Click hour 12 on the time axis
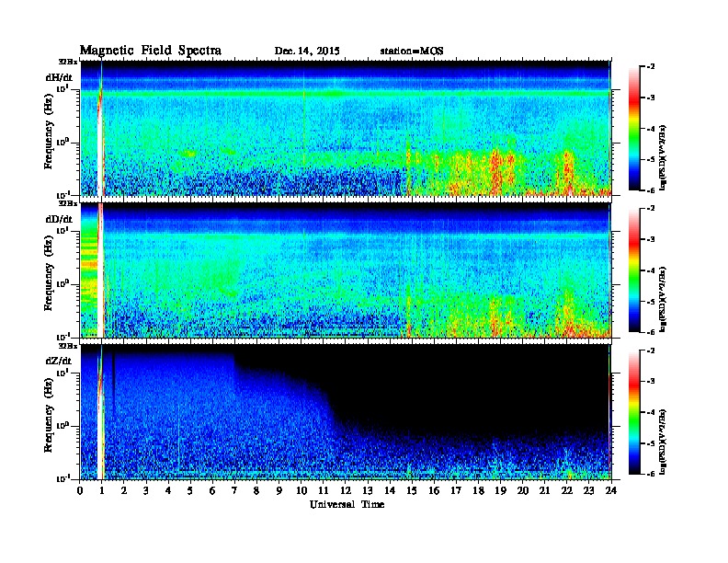Screen dimensions: 728x563 tap(346, 490)
